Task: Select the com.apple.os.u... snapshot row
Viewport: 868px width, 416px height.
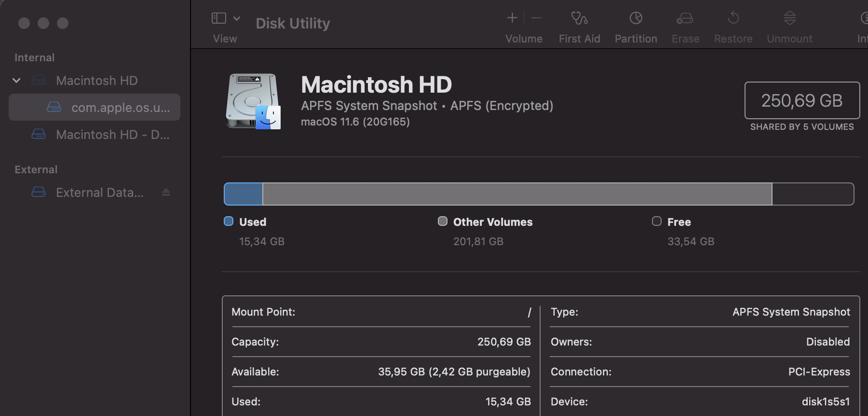Action: pyautogui.click(x=95, y=107)
